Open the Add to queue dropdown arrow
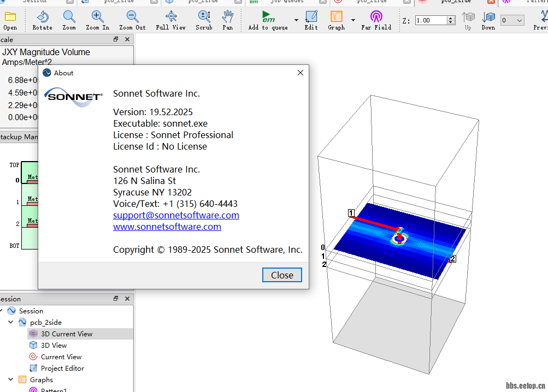This screenshot has height=392, width=548. pos(296,20)
